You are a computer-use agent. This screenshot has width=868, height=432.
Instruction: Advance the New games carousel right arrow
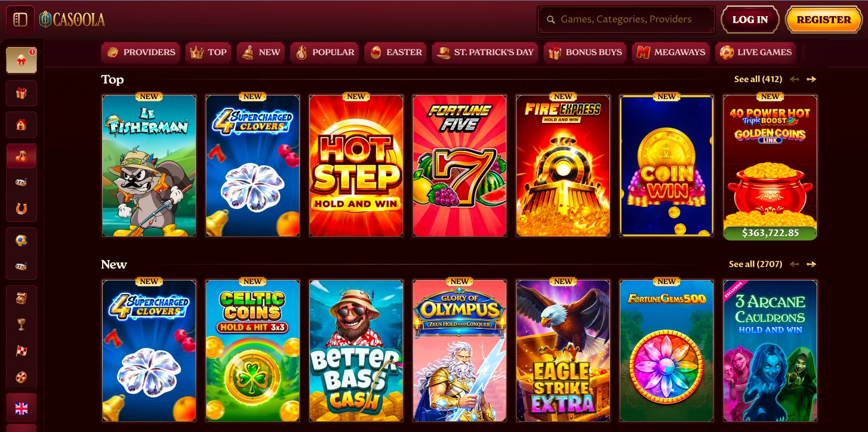(x=811, y=264)
